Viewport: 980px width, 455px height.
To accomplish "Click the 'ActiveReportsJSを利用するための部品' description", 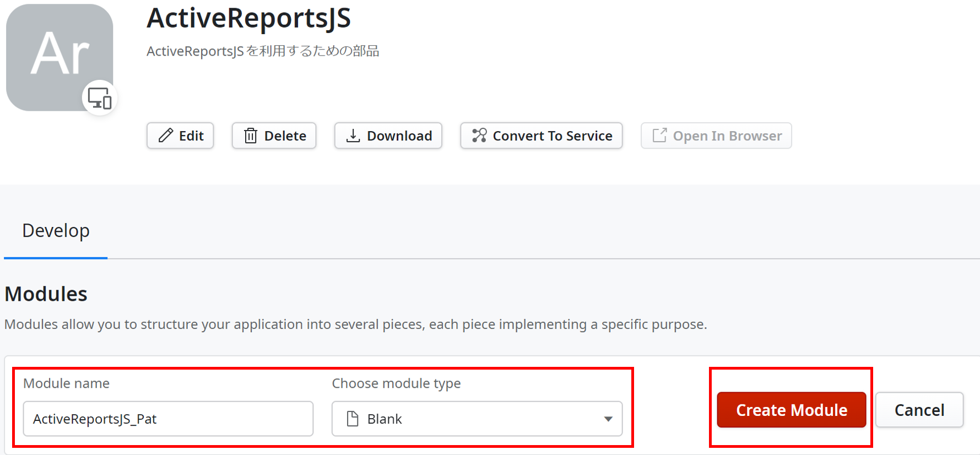I will tap(263, 51).
